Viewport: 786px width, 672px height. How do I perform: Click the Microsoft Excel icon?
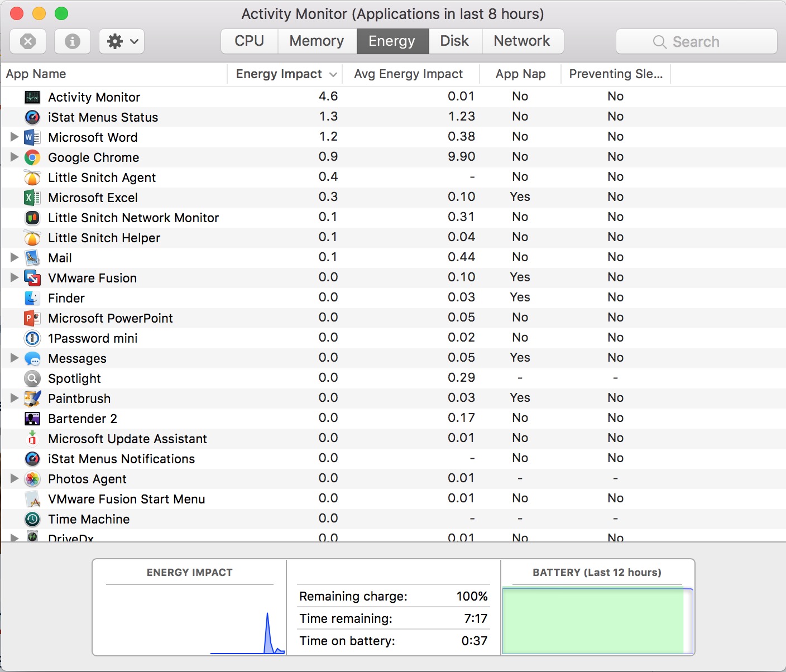pos(32,198)
